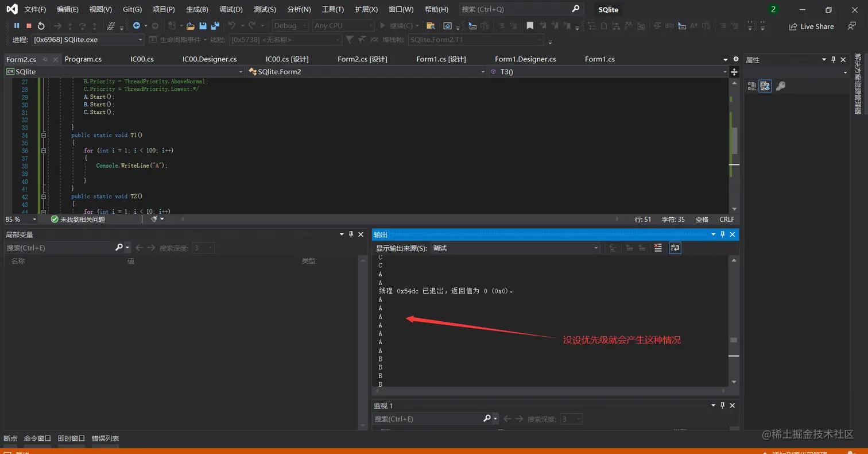Open the SQlite.Form2 class dropdown
The image size is (868, 454).
(366, 72)
